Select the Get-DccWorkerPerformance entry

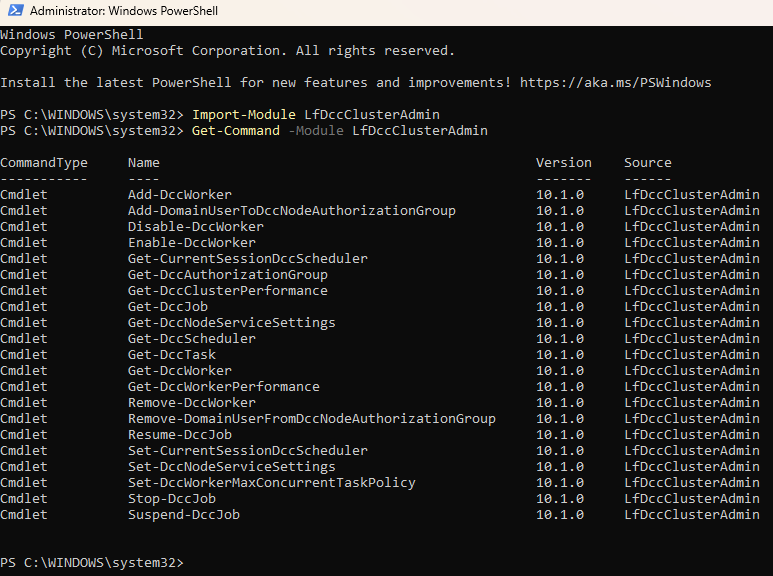point(224,386)
